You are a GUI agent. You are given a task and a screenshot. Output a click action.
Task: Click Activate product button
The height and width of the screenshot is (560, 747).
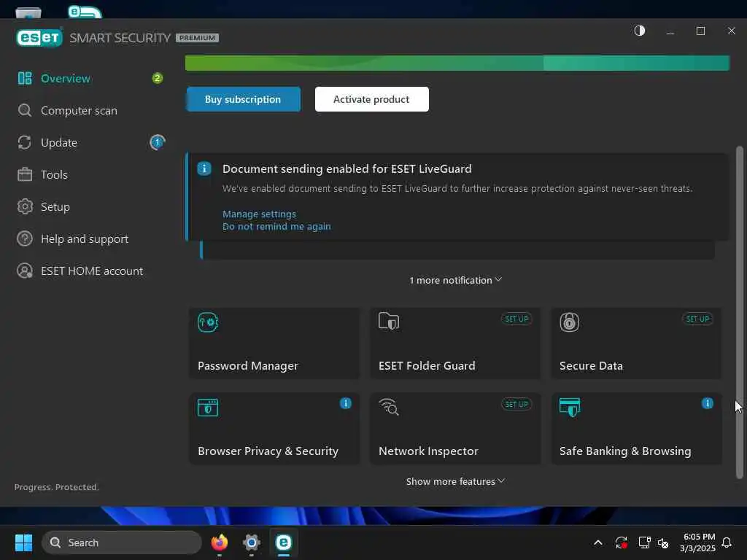(371, 99)
